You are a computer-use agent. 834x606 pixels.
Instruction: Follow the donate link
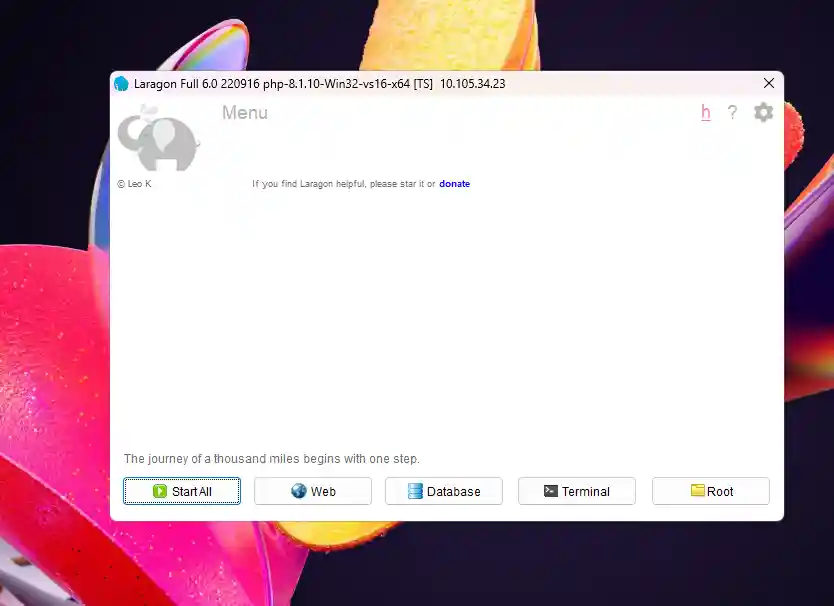[x=454, y=184]
